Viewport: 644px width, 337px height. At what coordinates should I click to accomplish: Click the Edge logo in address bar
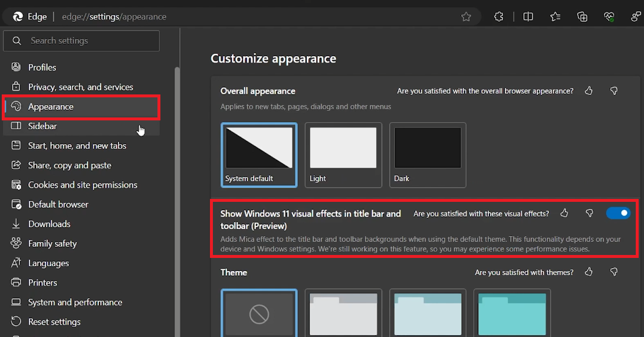coord(18,17)
